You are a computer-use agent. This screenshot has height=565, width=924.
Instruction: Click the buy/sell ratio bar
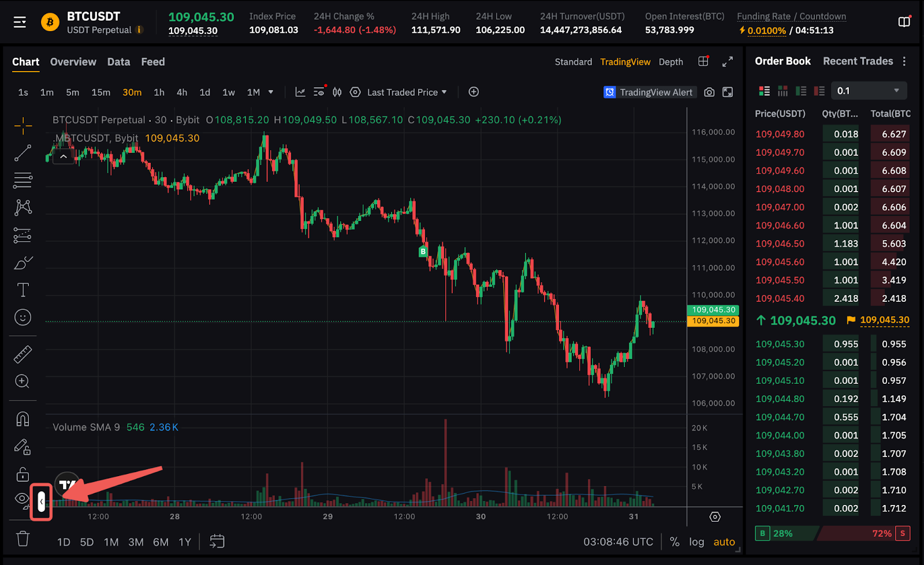[x=832, y=533]
